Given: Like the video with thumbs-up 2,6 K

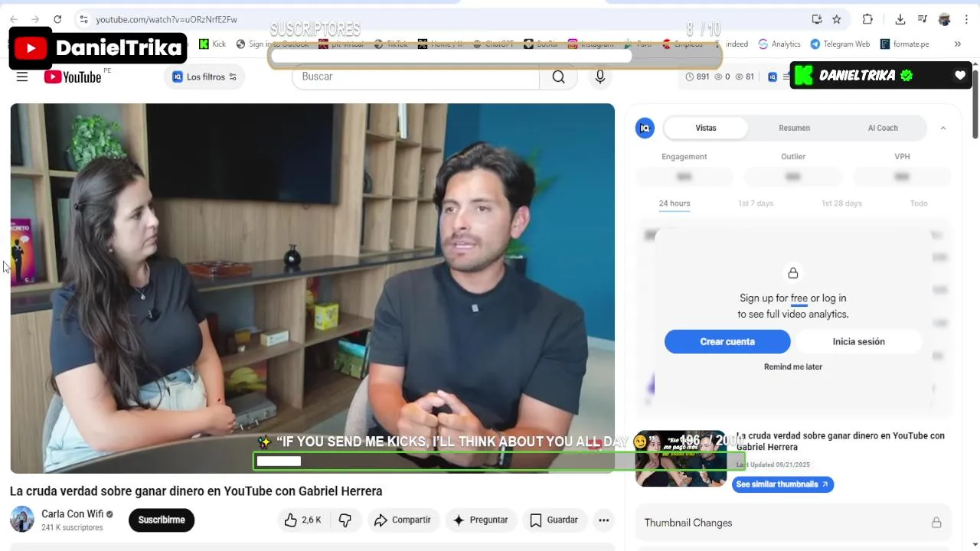Looking at the screenshot, I should coord(302,520).
